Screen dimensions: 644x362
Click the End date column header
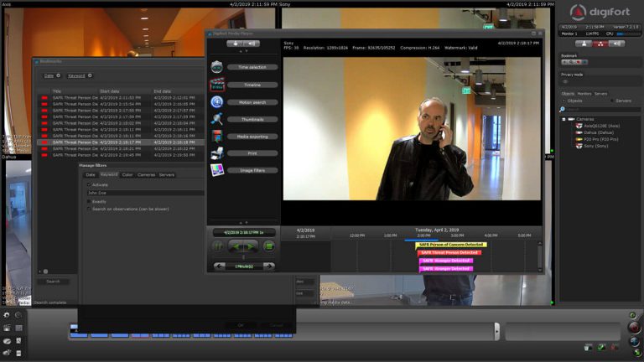pos(162,91)
